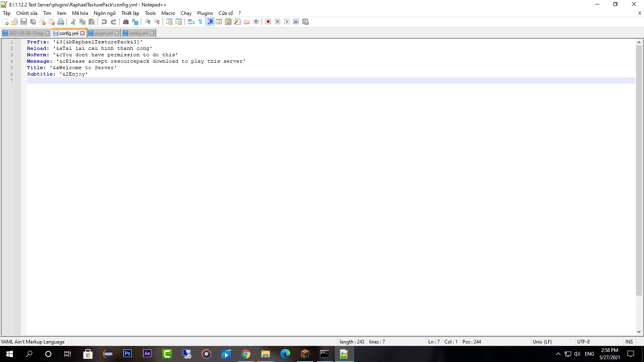Start recording a macro
This screenshot has height=362, width=644.
point(268,22)
